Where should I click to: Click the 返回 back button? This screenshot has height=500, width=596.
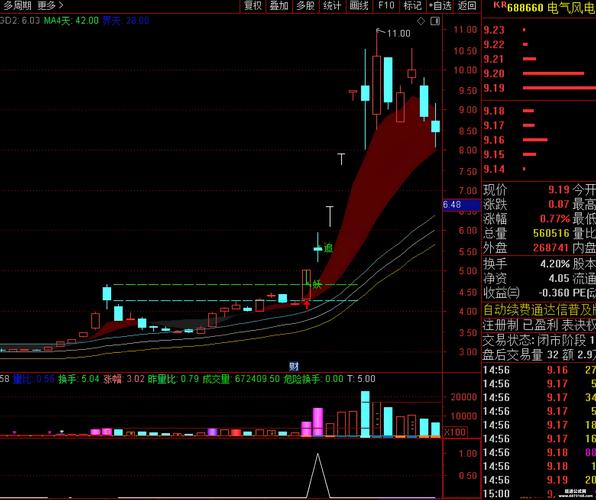(467, 6)
